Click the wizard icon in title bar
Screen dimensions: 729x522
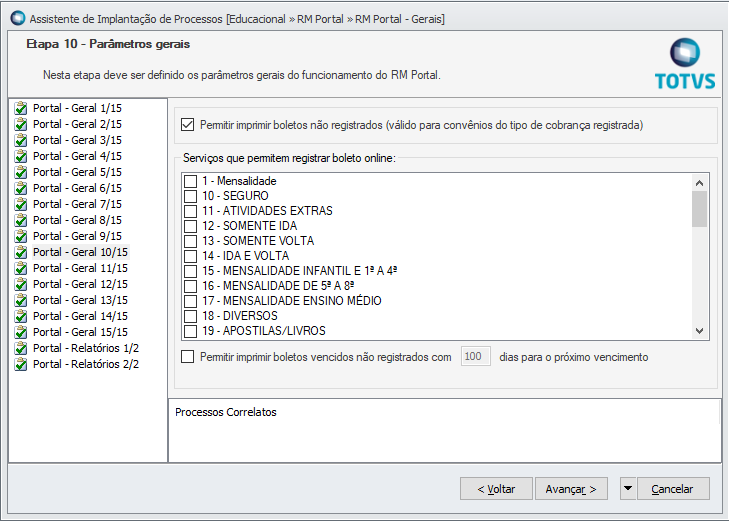17,19
